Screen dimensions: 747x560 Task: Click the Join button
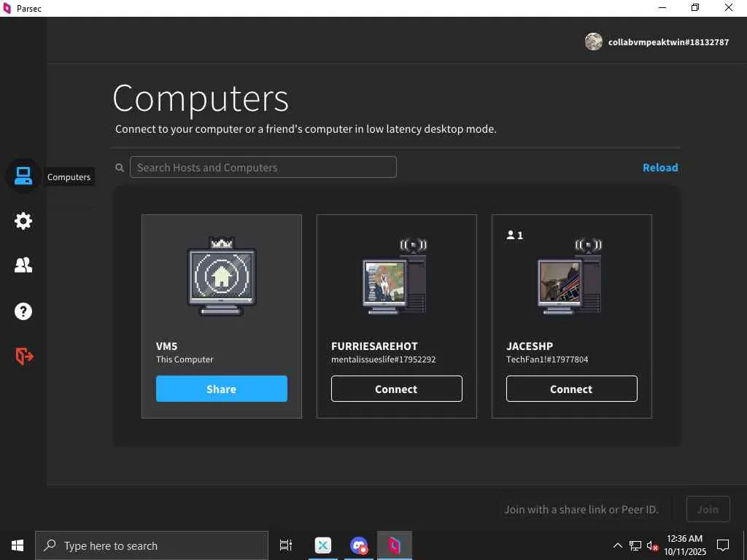pos(708,509)
